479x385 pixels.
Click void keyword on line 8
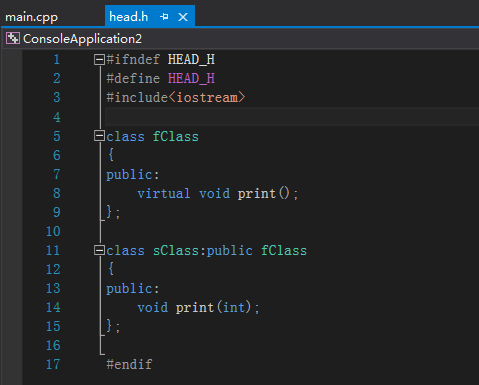[214, 194]
